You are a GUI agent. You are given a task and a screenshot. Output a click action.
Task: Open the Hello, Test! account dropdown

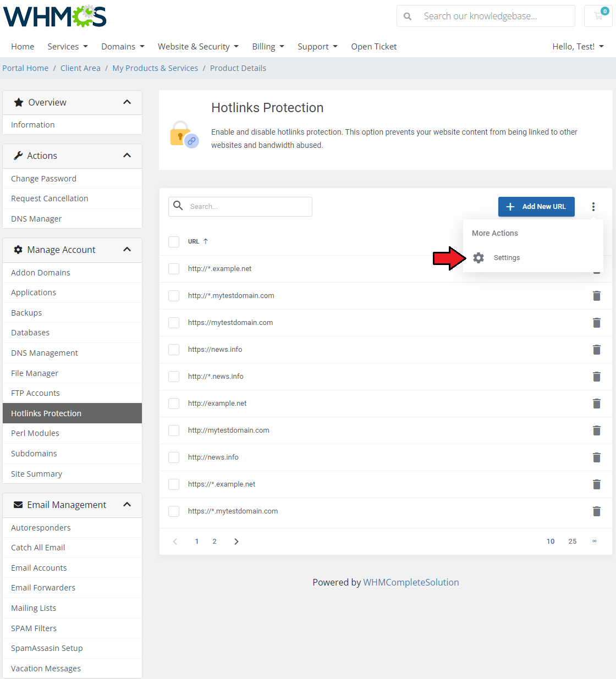(578, 47)
